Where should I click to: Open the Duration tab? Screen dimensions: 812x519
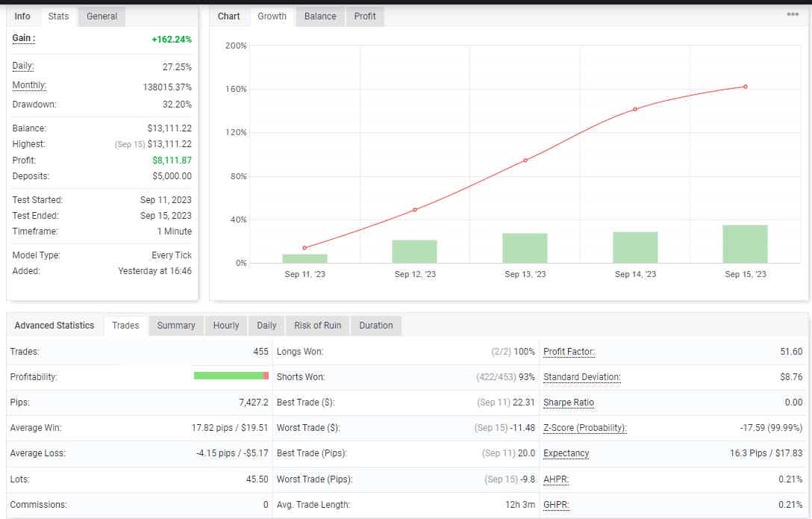coord(376,326)
